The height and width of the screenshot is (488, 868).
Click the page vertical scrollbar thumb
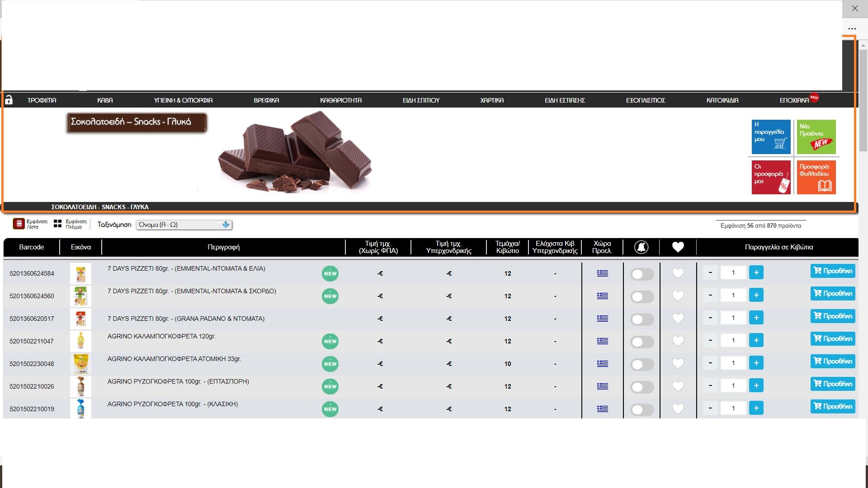pos(863,100)
